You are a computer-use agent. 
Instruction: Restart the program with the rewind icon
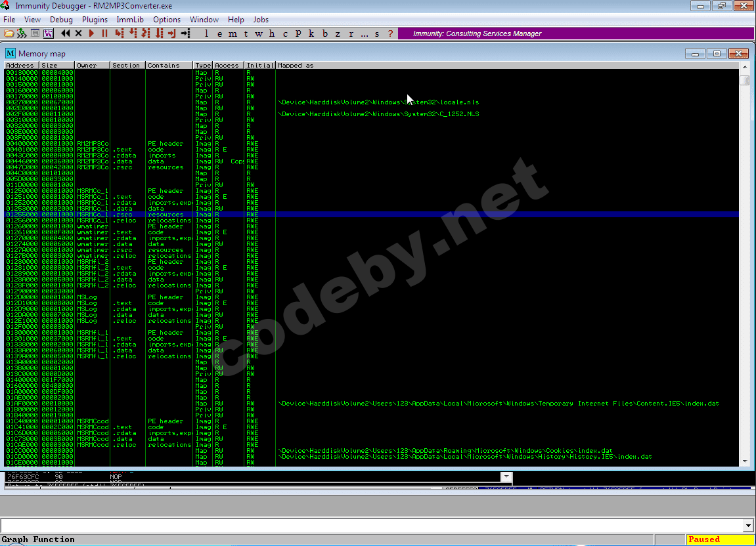(x=66, y=33)
